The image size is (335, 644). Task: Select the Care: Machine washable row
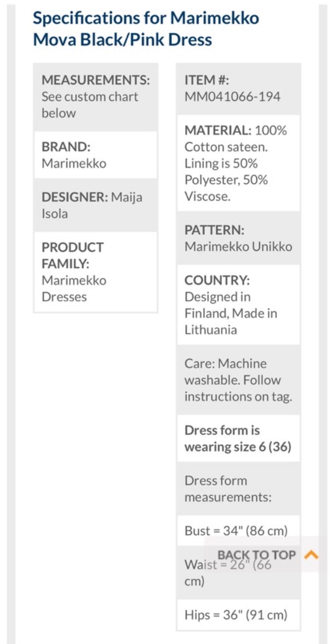point(238,380)
